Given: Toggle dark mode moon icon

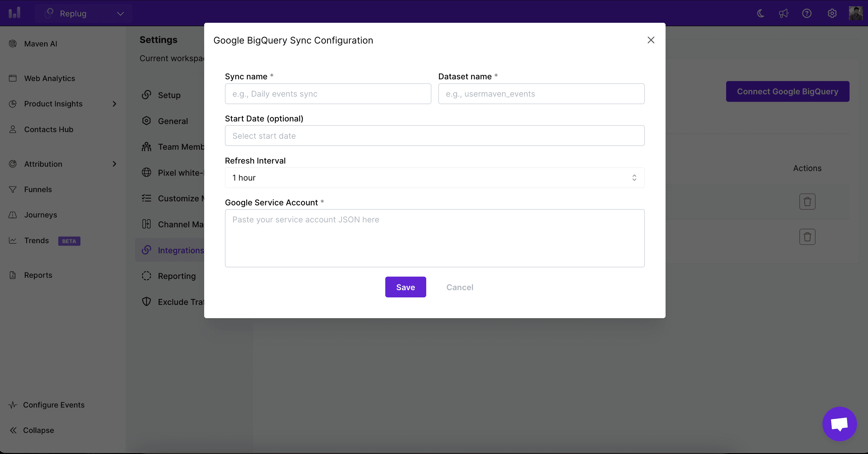Looking at the screenshot, I should point(760,14).
